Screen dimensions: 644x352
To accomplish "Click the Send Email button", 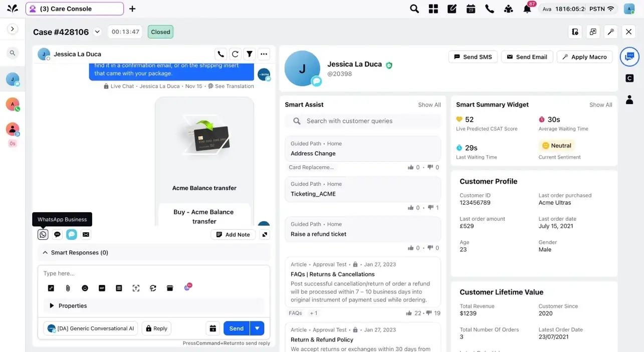I will (x=527, y=57).
